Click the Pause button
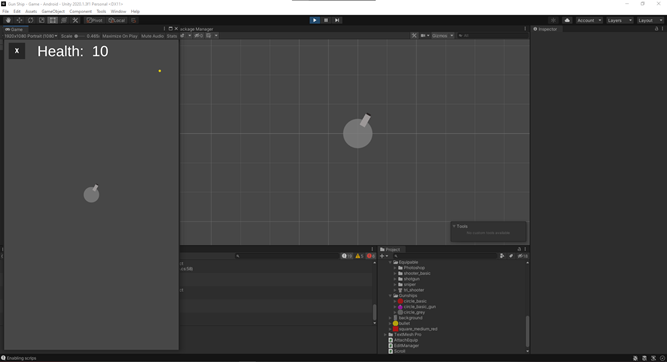Screen dimensions: 667x362 (x=326, y=20)
